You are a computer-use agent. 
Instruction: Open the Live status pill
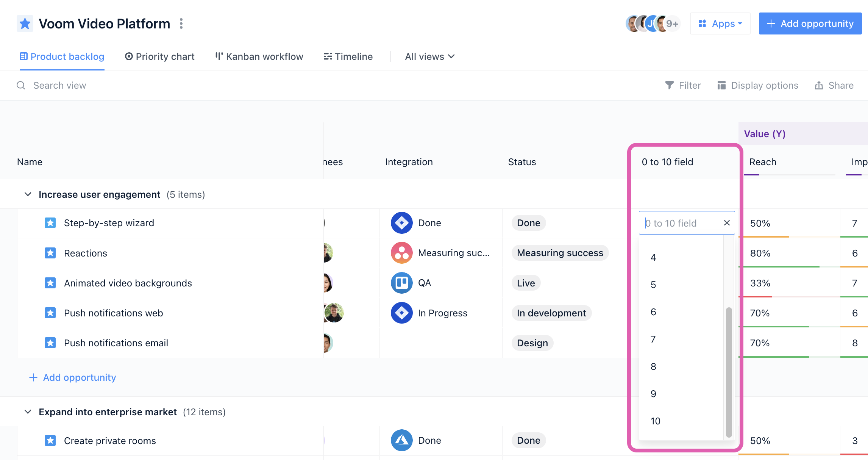pos(526,283)
